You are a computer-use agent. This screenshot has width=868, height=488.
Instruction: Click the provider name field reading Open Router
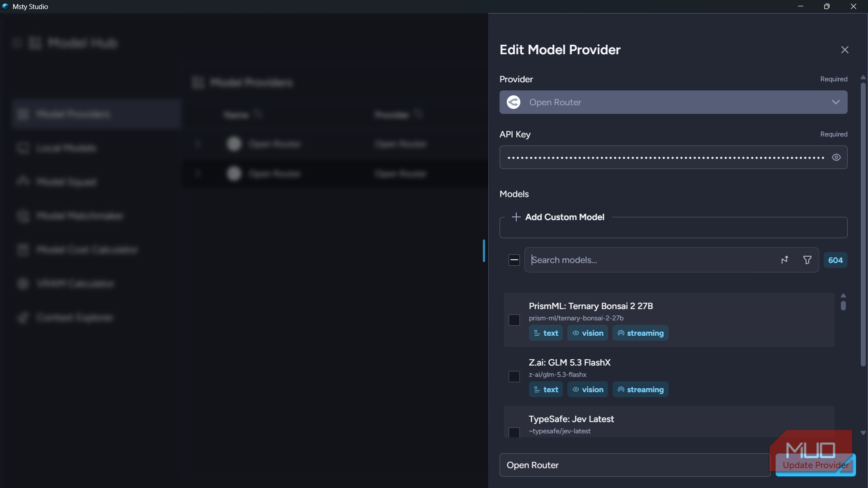click(x=635, y=465)
